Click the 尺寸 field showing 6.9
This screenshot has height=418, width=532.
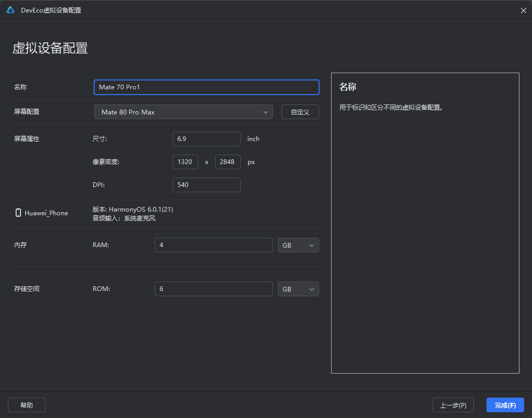206,139
